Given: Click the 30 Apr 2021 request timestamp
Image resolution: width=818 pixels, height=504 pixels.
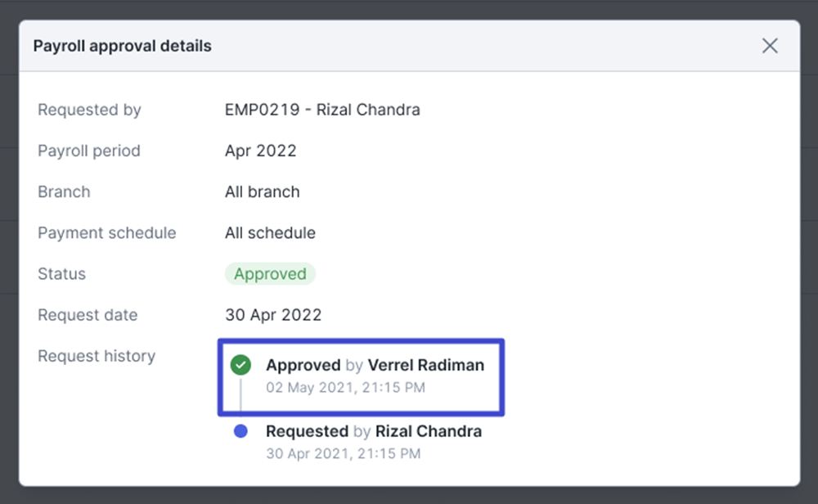Looking at the screenshot, I should pos(344,453).
